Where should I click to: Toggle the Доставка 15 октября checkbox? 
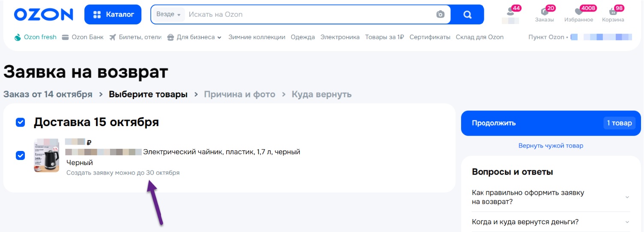(20, 123)
